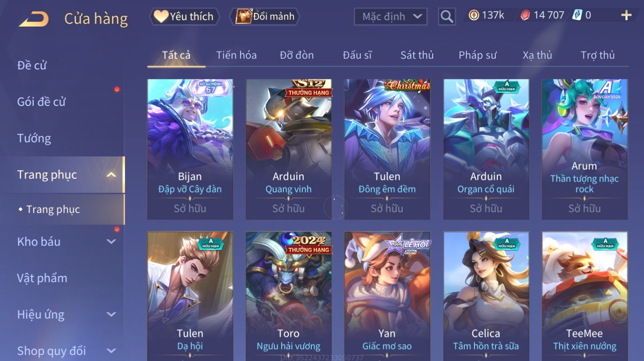
Task: Tap the gold coin currency icon
Action: [x=474, y=15]
